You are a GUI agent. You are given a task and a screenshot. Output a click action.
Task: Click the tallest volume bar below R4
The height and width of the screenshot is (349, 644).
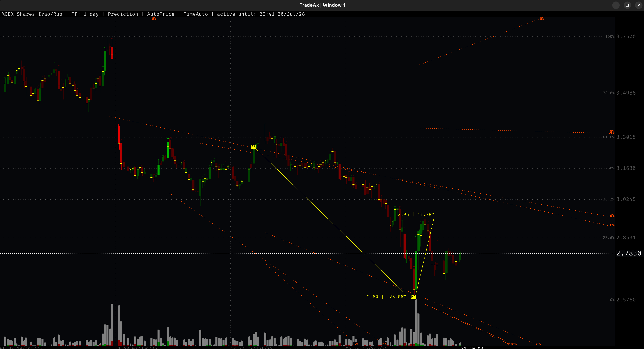pos(416,323)
